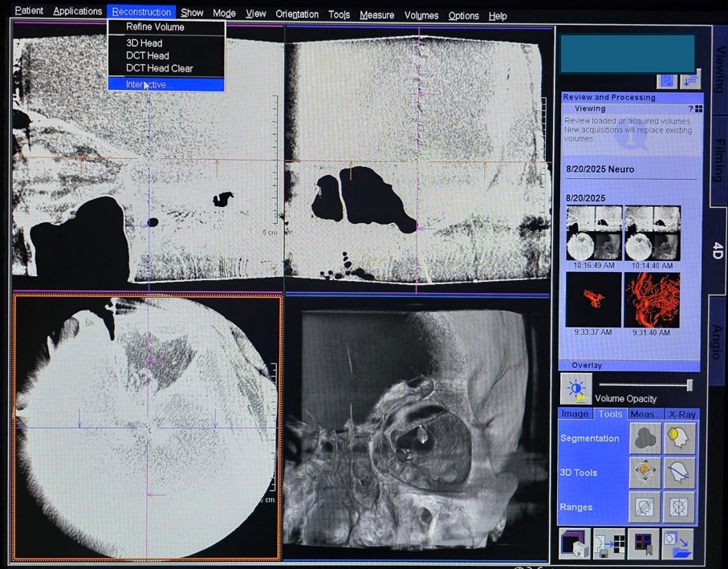
Task: Open the Volumes menu
Action: pos(421,15)
